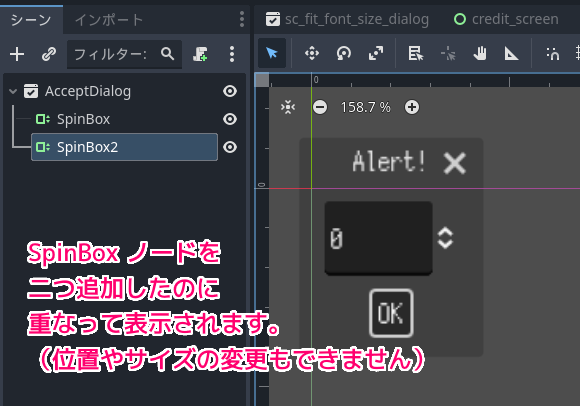Select the SpinBox node
580x406 pixels.
[x=83, y=119]
